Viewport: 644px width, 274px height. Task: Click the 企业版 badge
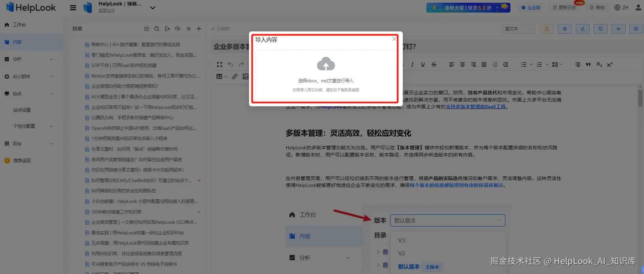[531, 8]
